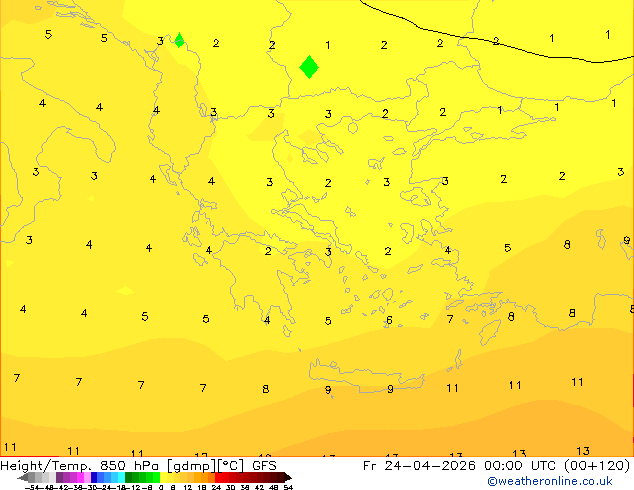Viewport: 634px width, 490px height.
Task: Click the '[°C]' unit label
Action: [x=231, y=466]
